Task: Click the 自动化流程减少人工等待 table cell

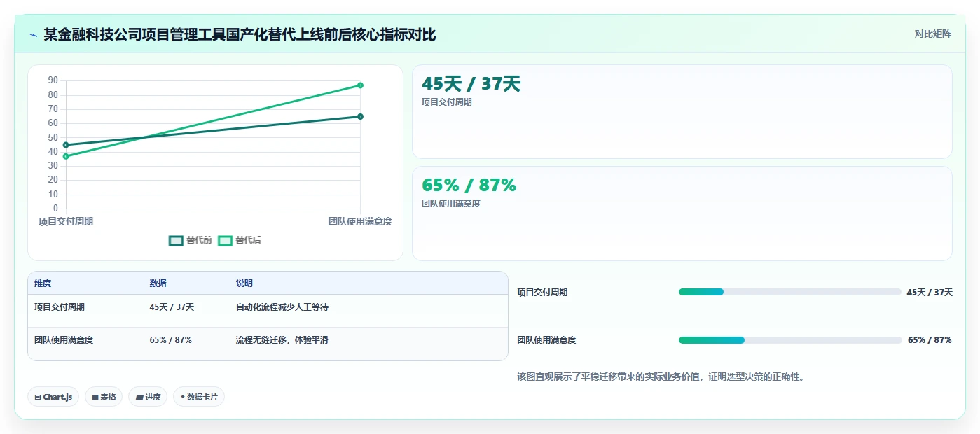Action: point(282,307)
